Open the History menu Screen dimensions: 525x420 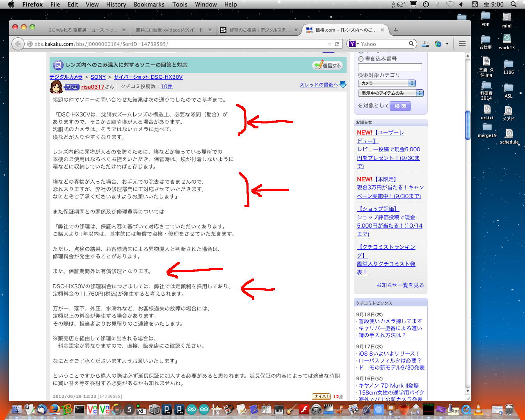tap(116, 4)
